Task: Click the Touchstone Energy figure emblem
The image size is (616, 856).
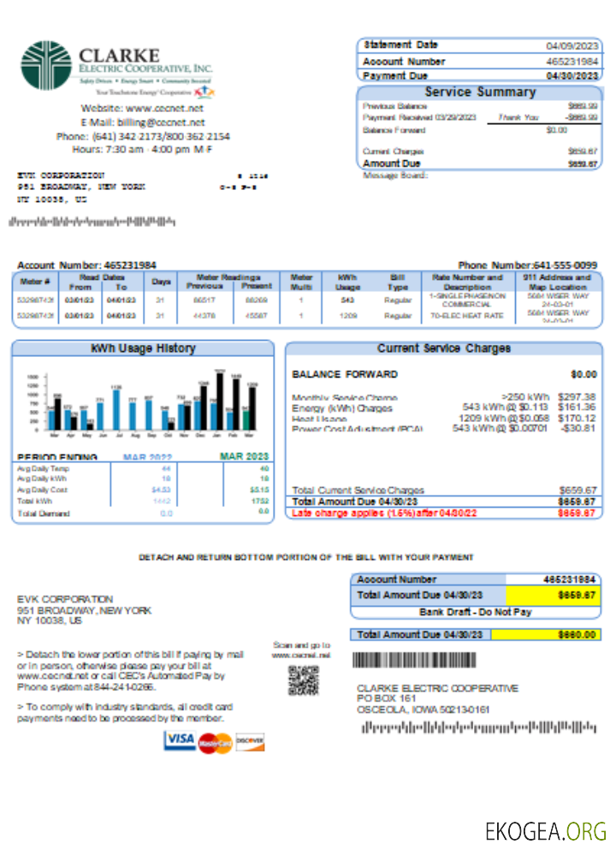Action: point(204,92)
